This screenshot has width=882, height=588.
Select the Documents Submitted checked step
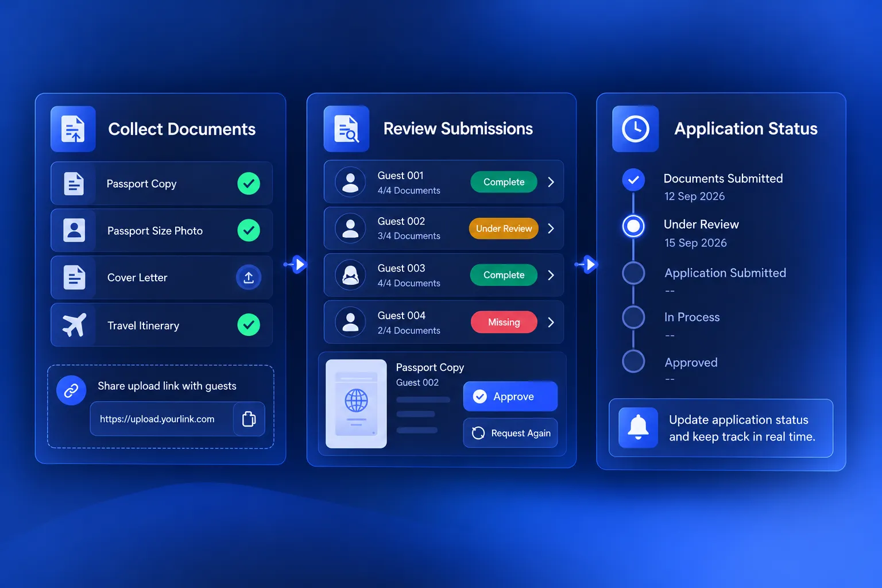(633, 180)
